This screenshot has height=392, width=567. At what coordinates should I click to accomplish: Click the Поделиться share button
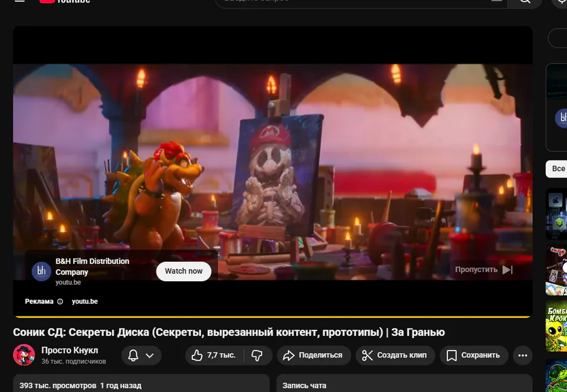click(314, 356)
